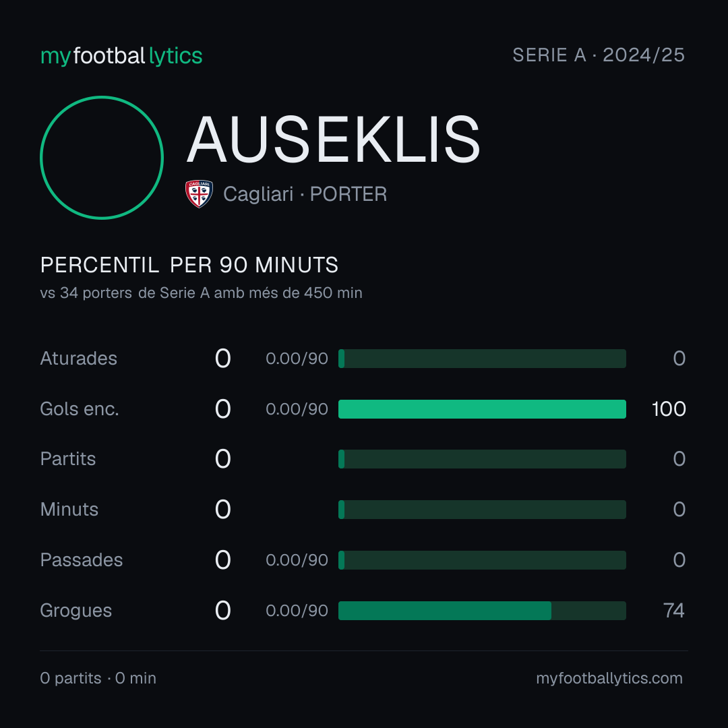This screenshot has width=728, height=728.
Task: Click the Passades percentile bar
Action: point(482,560)
